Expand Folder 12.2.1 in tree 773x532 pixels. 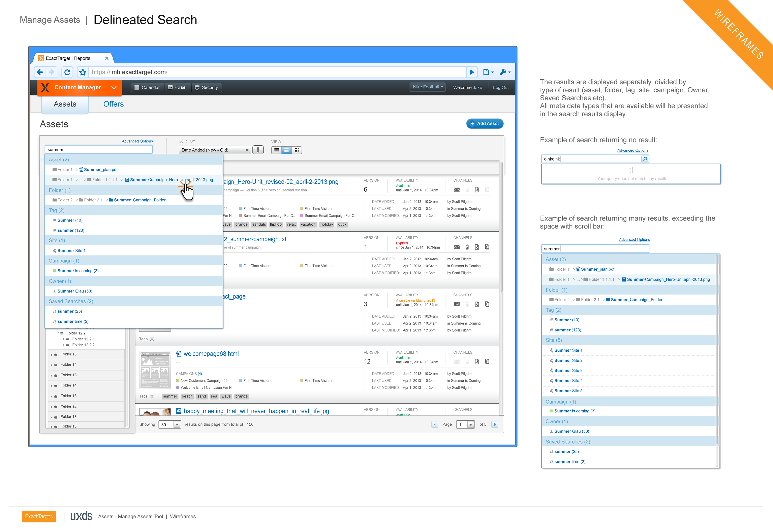[x=64, y=339]
